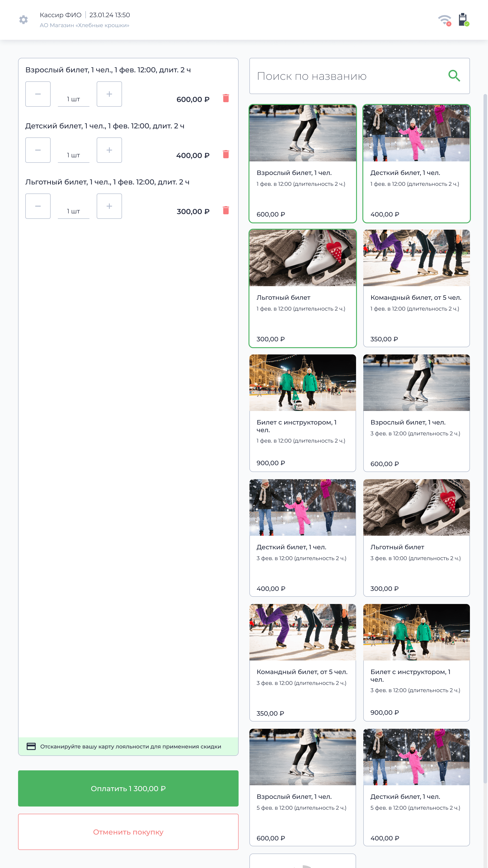Click cart price 600,00 ₽
The image size is (488, 868).
pyautogui.click(x=193, y=99)
